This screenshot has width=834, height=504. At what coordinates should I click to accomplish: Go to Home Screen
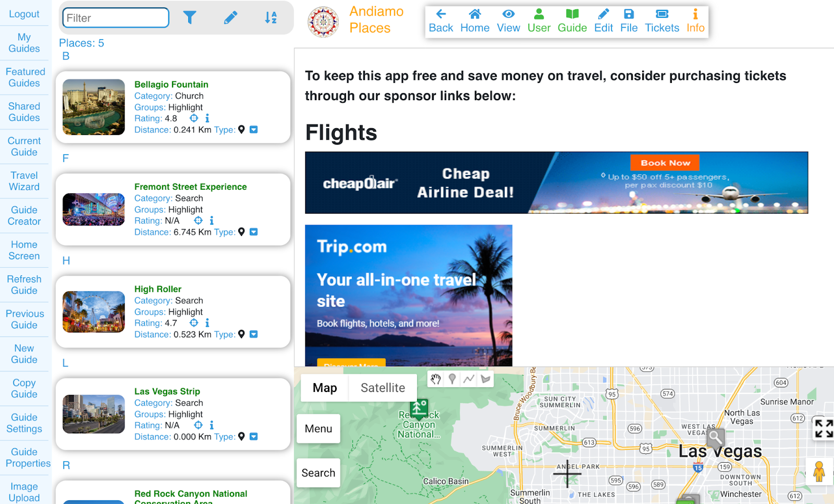pyautogui.click(x=24, y=250)
